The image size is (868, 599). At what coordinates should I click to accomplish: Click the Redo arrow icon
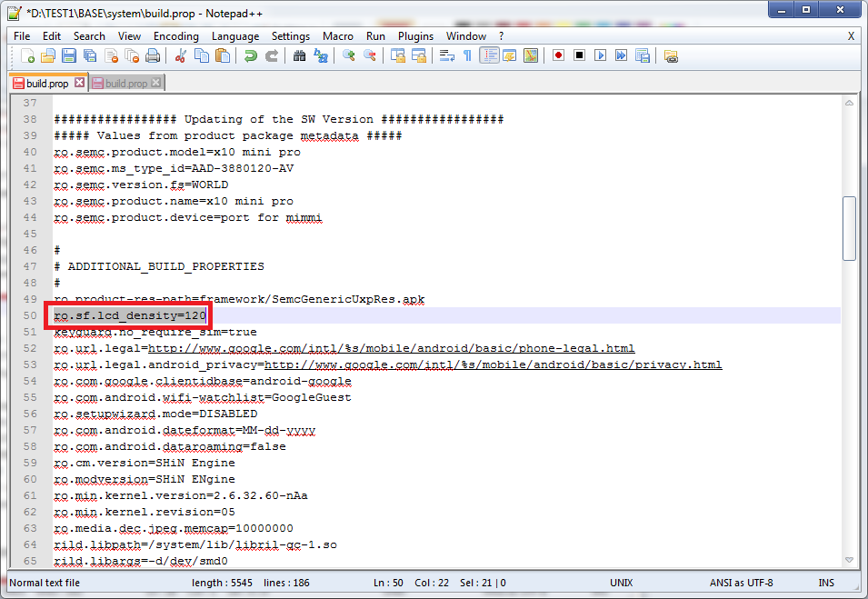(x=271, y=56)
